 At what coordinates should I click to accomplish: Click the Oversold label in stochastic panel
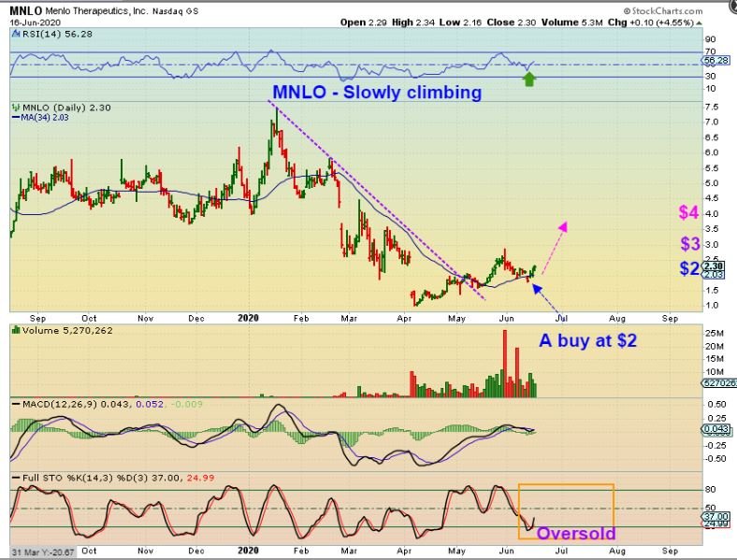(576, 533)
